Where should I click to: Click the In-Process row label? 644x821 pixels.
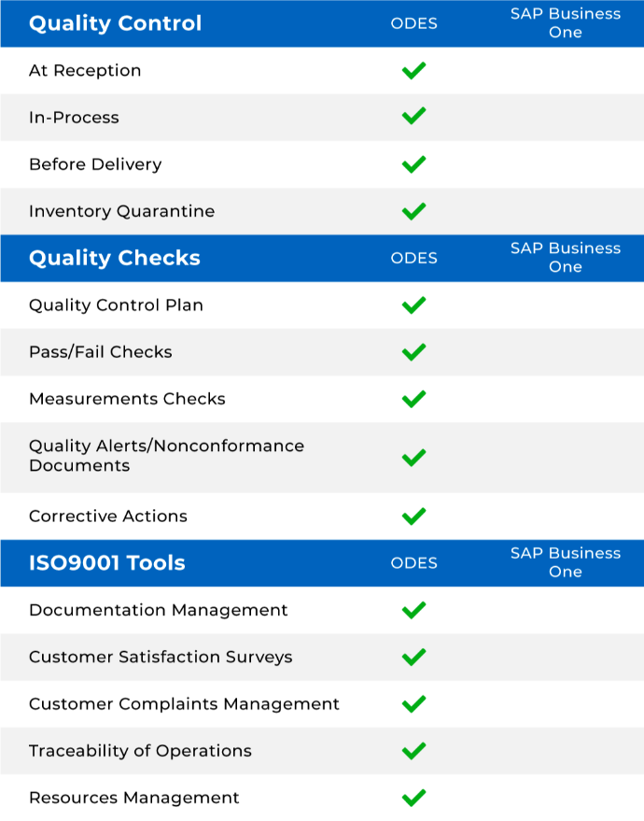(74, 118)
